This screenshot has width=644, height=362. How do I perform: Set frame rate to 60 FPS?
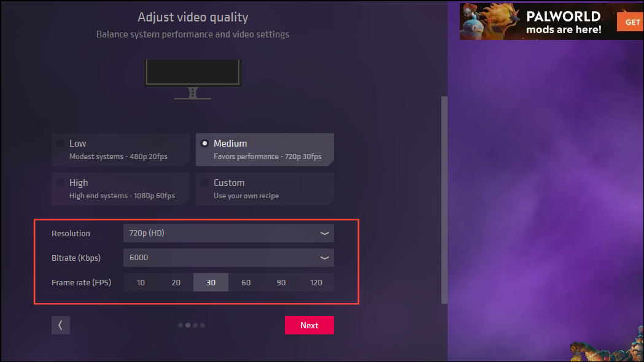point(246,282)
